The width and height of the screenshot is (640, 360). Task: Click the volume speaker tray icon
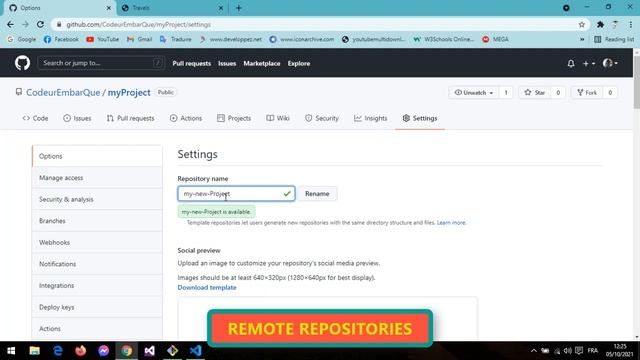567,351
